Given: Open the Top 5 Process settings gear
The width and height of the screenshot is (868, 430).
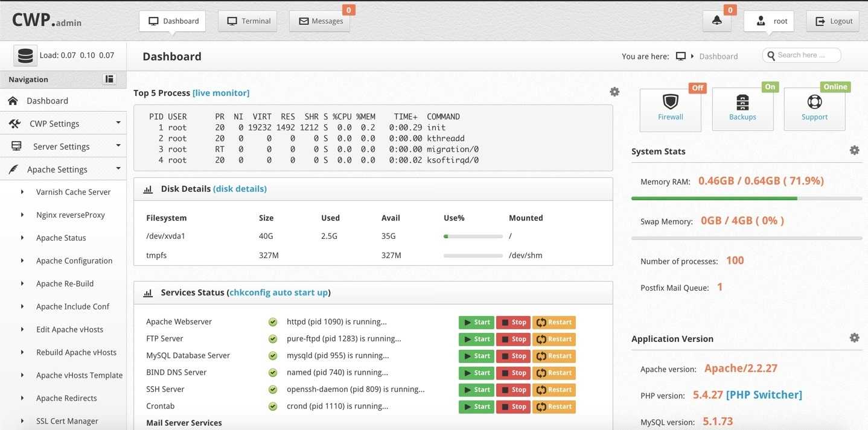Looking at the screenshot, I should pyautogui.click(x=614, y=92).
